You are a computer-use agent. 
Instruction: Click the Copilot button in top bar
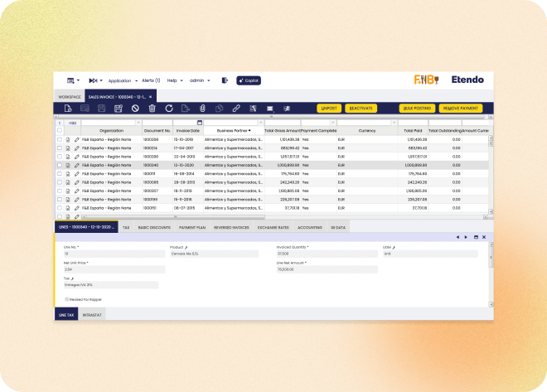coord(249,80)
